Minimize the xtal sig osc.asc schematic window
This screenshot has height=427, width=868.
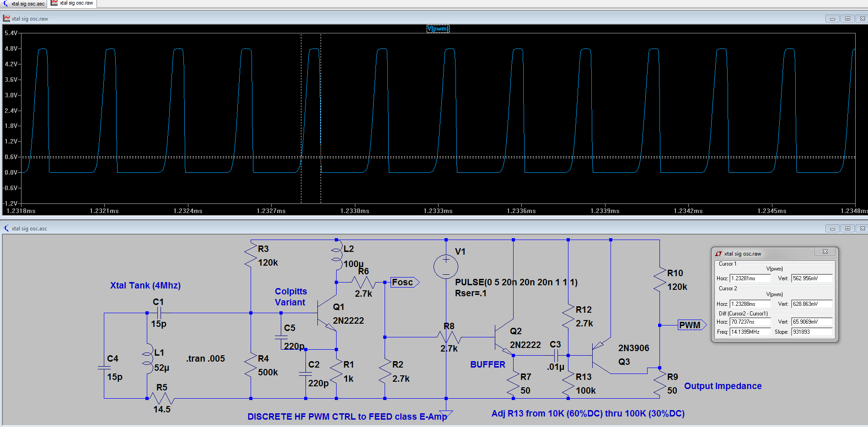coord(832,229)
